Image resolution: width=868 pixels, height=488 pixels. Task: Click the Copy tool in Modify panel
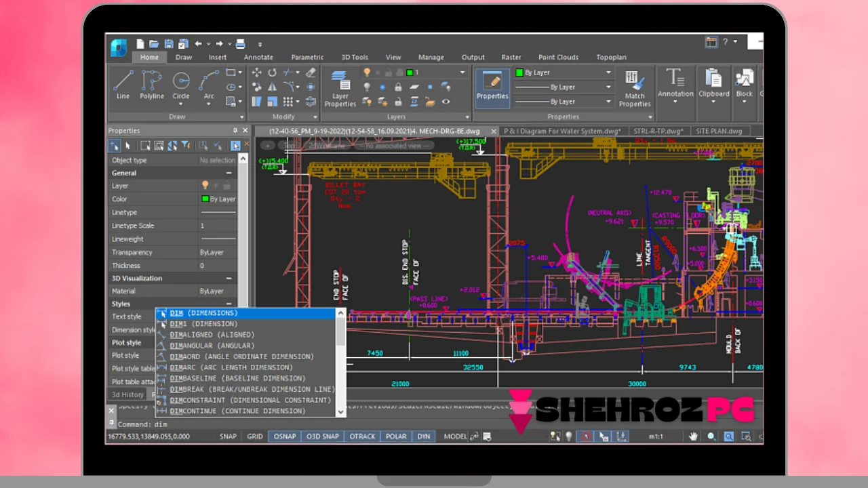pyautogui.click(x=257, y=87)
